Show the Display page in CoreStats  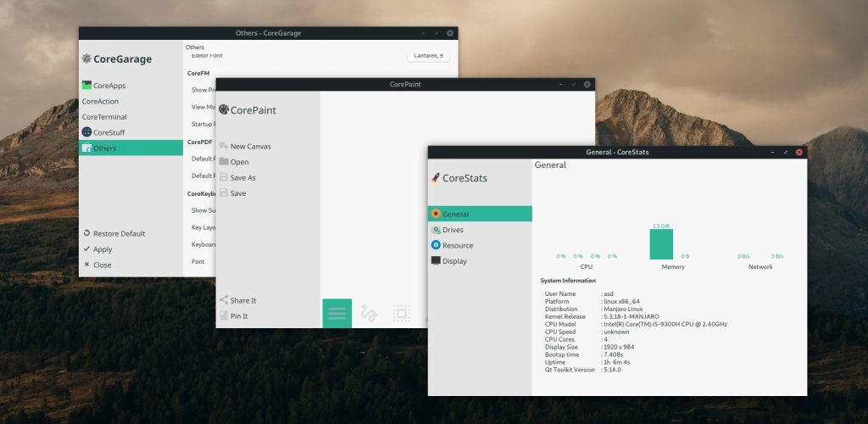tap(454, 261)
